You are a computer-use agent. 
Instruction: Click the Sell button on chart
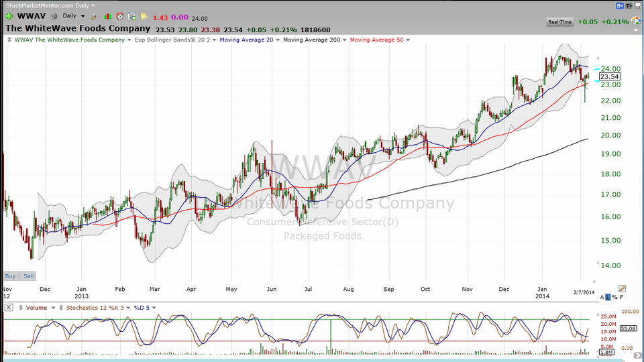point(29,276)
